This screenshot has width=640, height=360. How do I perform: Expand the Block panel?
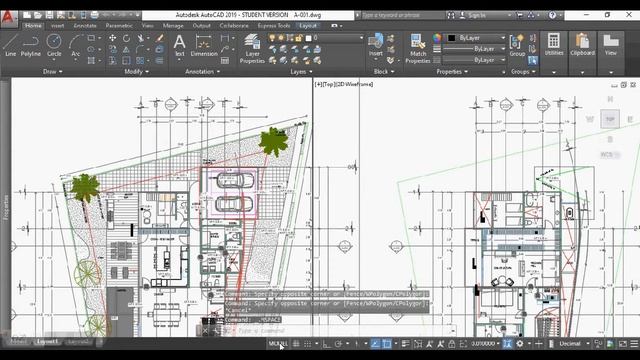click(x=384, y=71)
